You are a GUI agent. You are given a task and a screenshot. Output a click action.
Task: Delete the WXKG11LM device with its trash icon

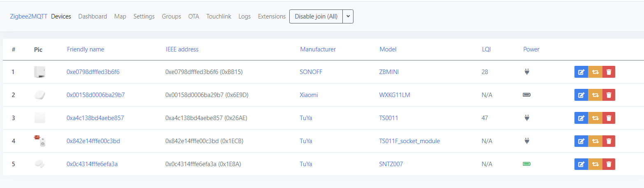point(609,95)
